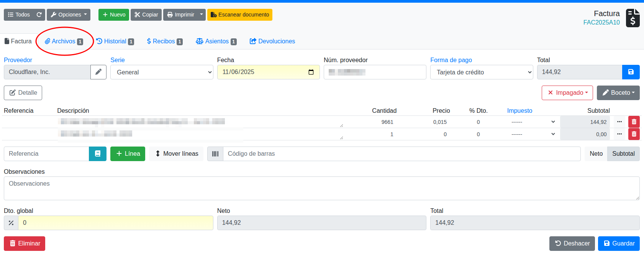Open the Forma de pago dropdown
The image size is (644, 262).
click(x=482, y=72)
